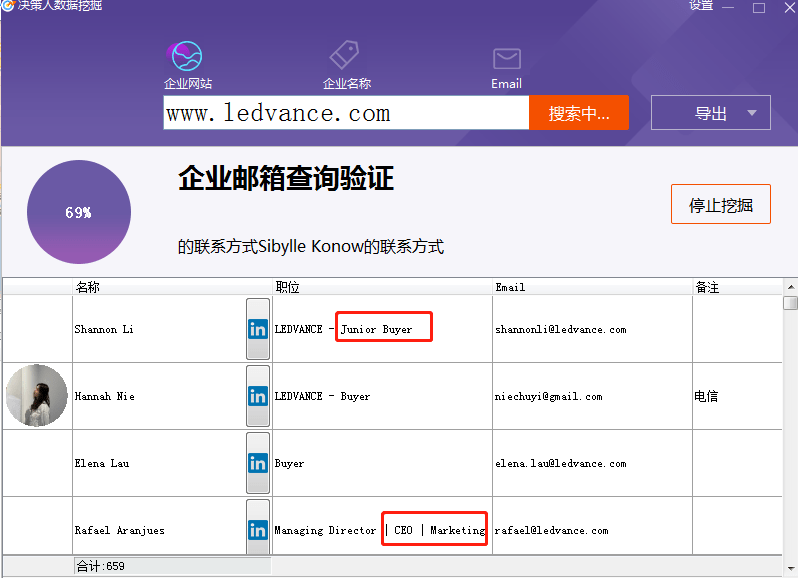Open Rafael Aranjues's LinkedIn profile icon
Screen dimensions: 798x578
[258, 528]
